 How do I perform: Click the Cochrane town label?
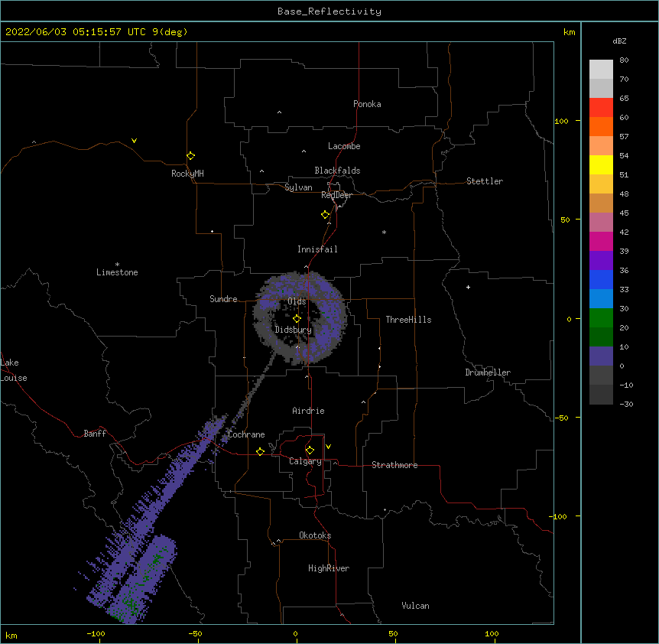pyautogui.click(x=246, y=434)
